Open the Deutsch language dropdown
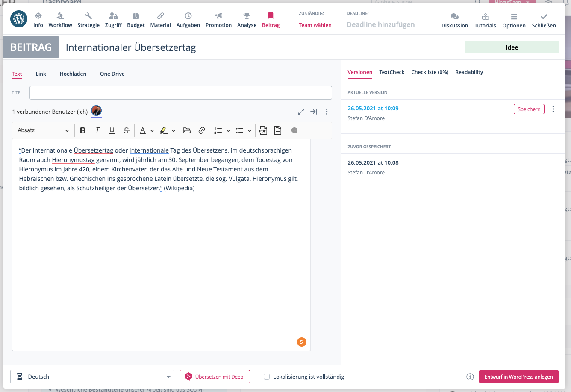This screenshot has width=571, height=392. (x=92, y=377)
